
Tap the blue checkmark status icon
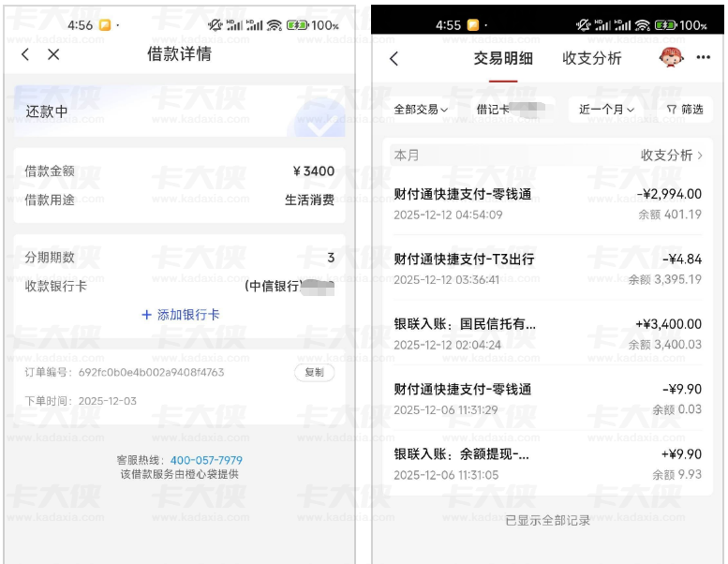[x=319, y=117]
